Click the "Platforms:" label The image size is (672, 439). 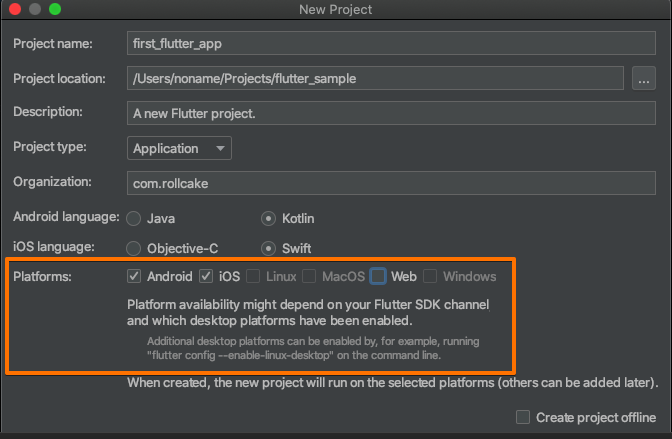coord(42,277)
